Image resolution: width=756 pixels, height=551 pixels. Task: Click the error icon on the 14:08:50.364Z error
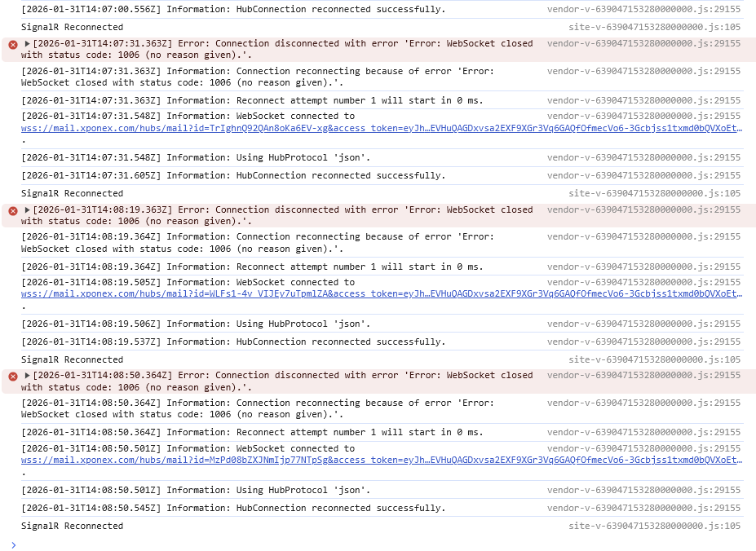coord(12,376)
